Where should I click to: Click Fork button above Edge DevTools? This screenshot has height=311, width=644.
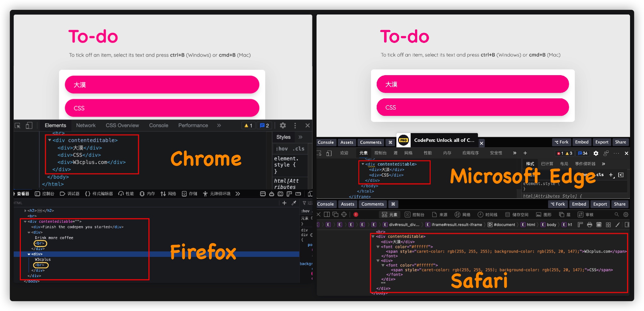tap(562, 142)
